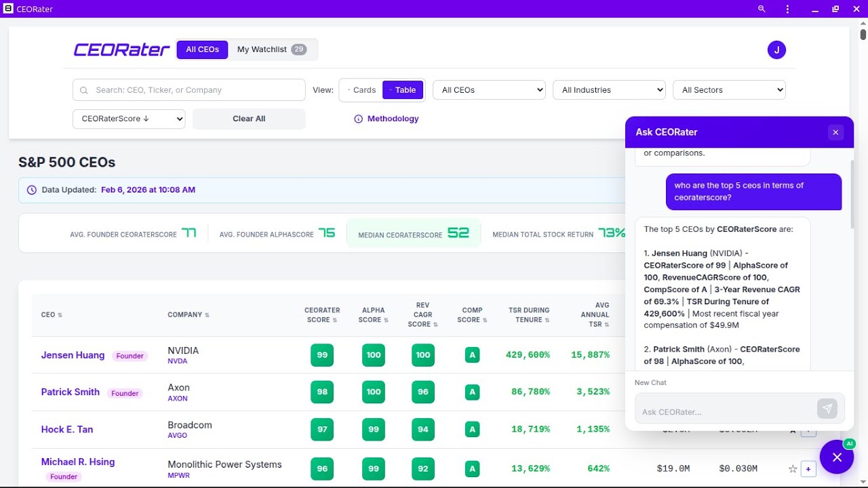Sort by Rev CAGR Score column icon

click(435, 325)
